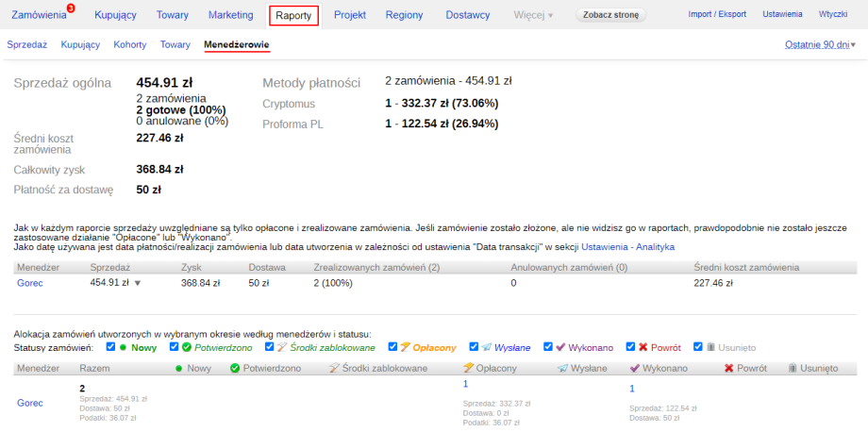Expand the arrow next to 454.91 zł sales
The height and width of the screenshot is (432, 868).
[137, 283]
